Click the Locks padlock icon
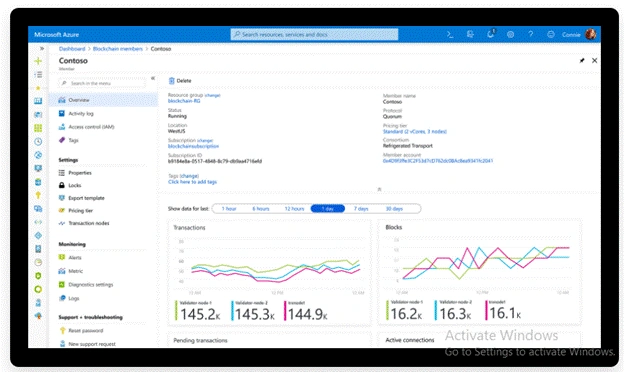Viewport: 624px width, 372px height. pos(62,185)
